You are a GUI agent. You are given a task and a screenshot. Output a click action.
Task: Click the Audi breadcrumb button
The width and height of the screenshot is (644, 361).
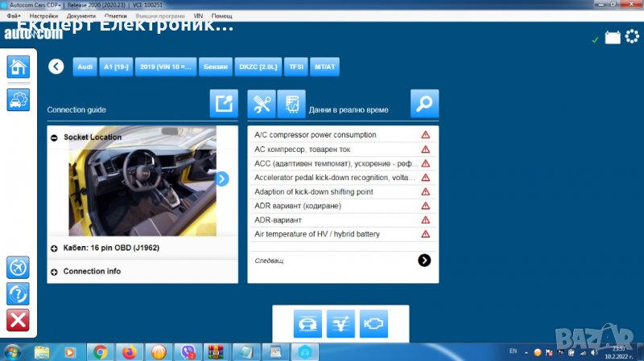85,67
